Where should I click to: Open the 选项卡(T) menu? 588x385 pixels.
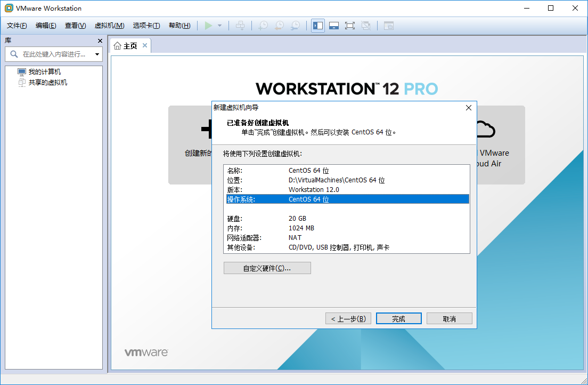point(146,26)
